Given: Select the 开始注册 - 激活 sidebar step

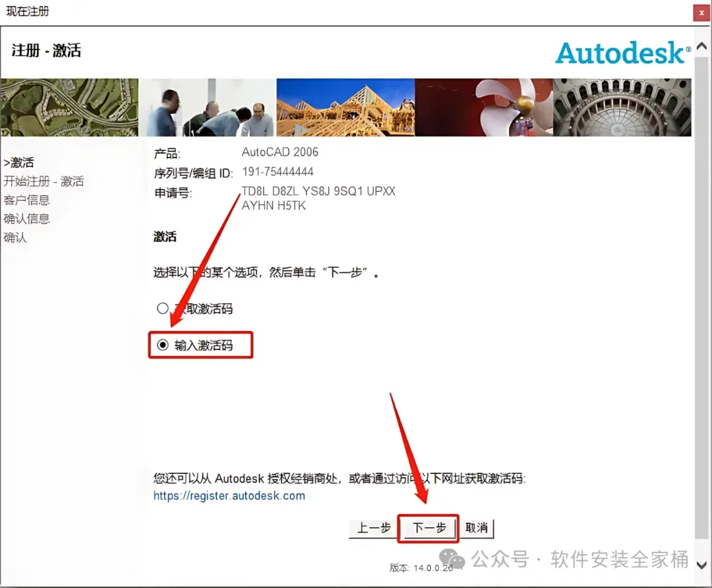Looking at the screenshot, I should click(x=44, y=181).
